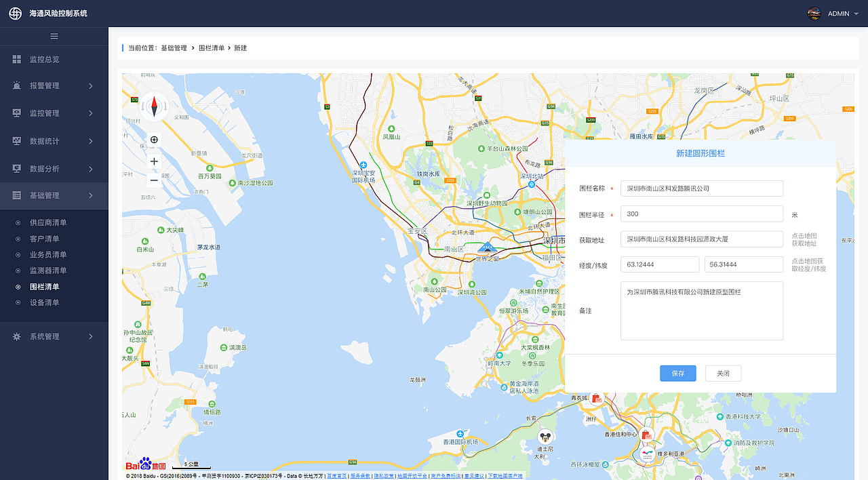Click the 监控总览 grid icon

click(16, 60)
